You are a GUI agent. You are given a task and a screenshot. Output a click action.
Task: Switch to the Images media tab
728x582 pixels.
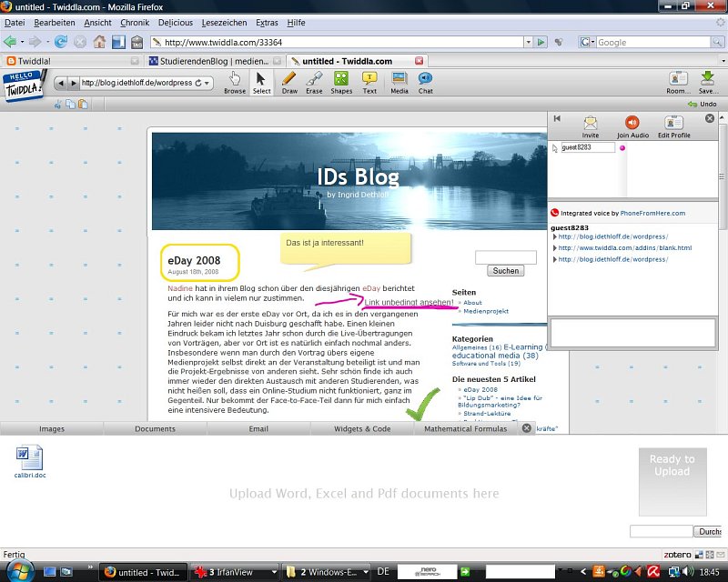[x=52, y=429]
